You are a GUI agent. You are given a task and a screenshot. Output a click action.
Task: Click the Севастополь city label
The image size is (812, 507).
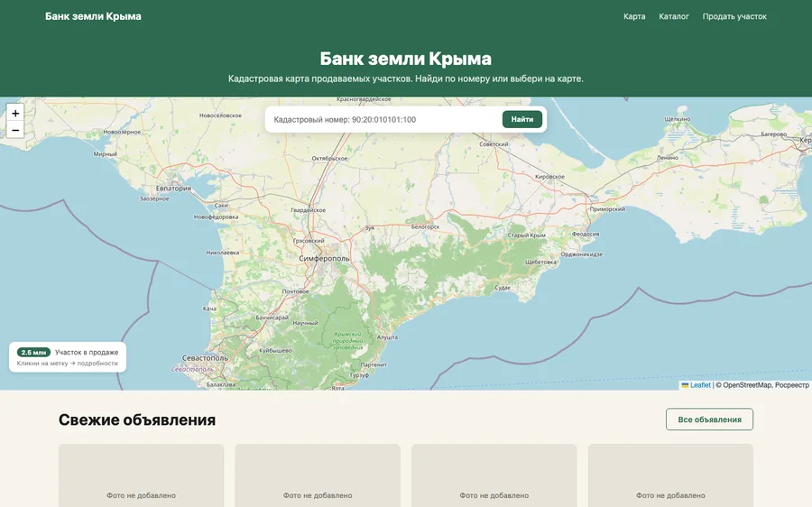coord(205,358)
